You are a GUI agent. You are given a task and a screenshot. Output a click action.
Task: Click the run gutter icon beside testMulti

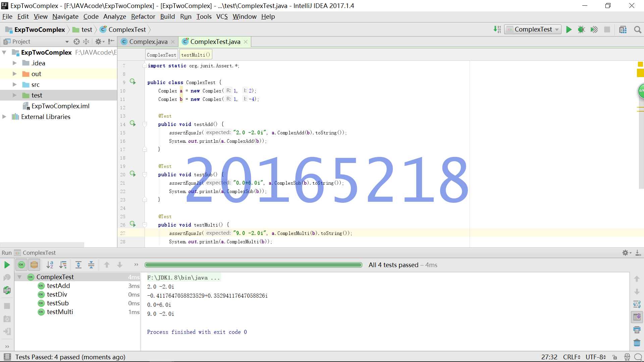pyautogui.click(x=133, y=224)
